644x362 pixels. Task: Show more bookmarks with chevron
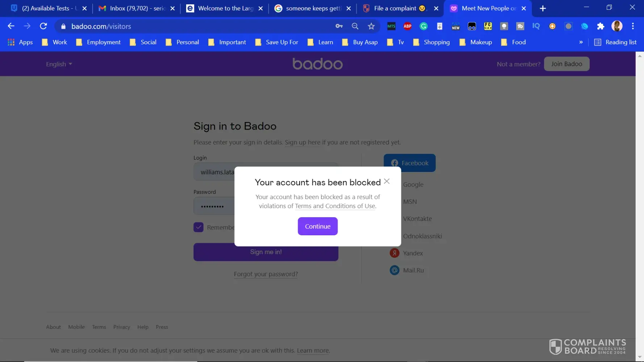point(581,42)
